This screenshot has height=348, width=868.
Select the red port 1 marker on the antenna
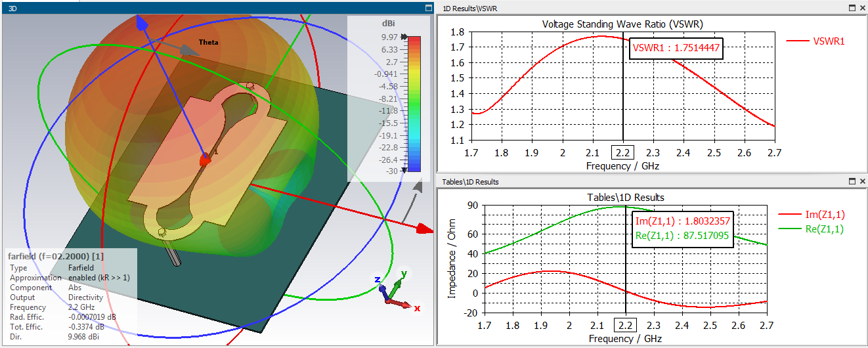pyautogui.click(x=206, y=159)
